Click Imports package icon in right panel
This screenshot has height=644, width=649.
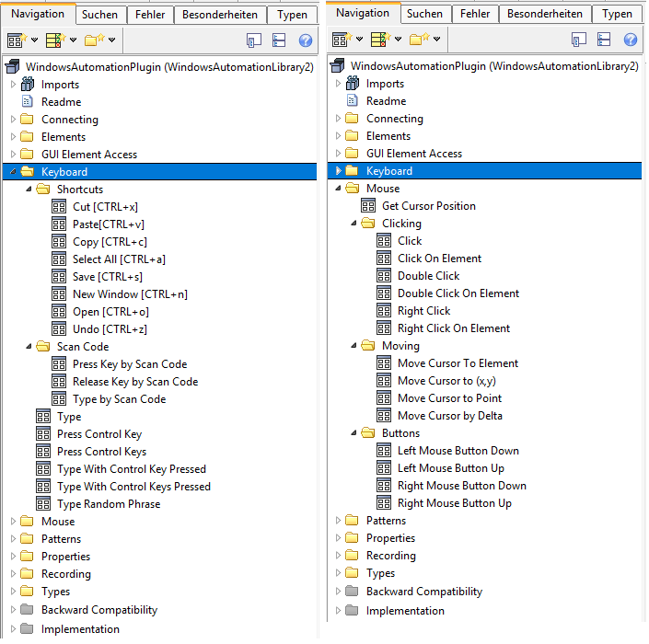click(x=353, y=84)
